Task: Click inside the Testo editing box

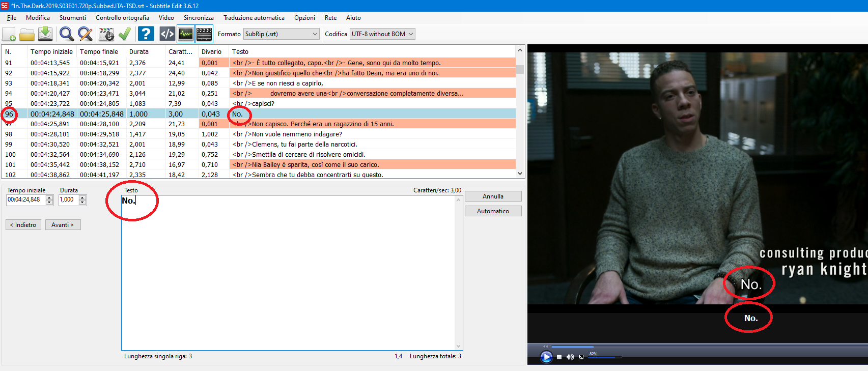Action: pos(292,273)
